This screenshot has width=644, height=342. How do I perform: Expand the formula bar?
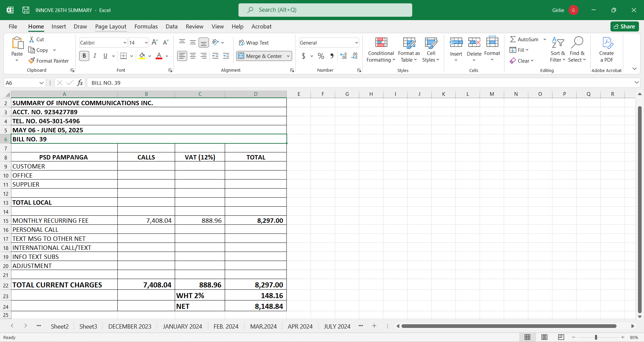click(637, 82)
